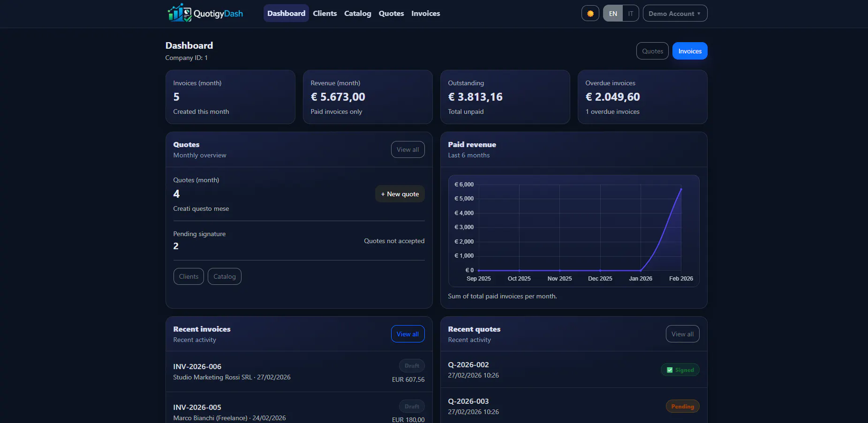Click the Pending signature count 2
This screenshot has height=423, width=868.
point(176,246)
